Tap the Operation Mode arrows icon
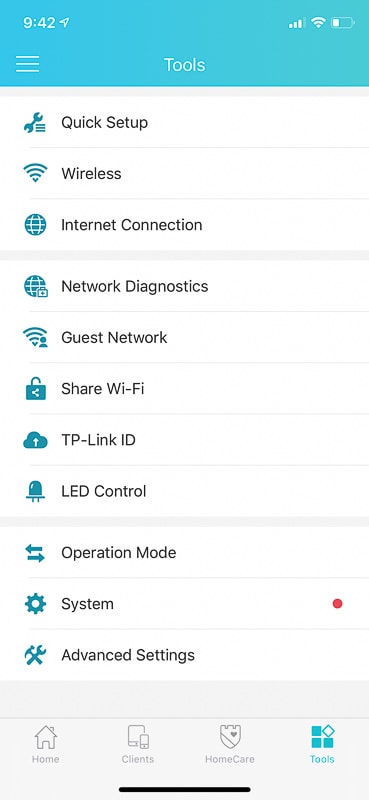This screenshot has height=800, width=369. coord(35,553)
